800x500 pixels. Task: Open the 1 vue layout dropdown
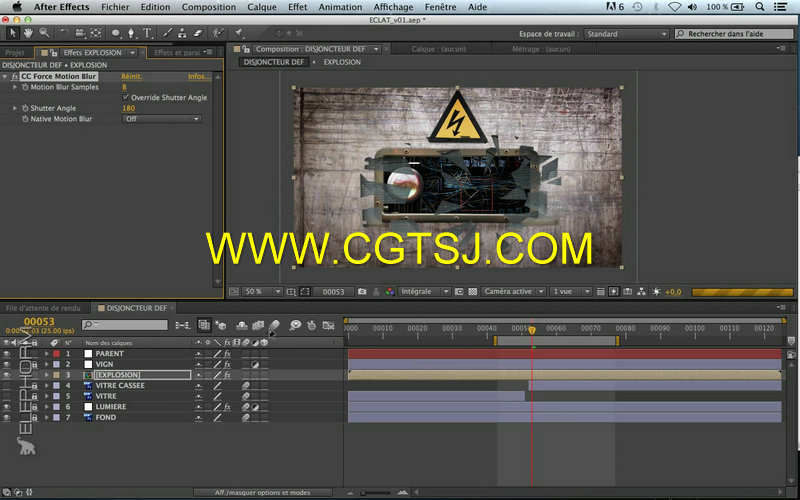[570, 291]
